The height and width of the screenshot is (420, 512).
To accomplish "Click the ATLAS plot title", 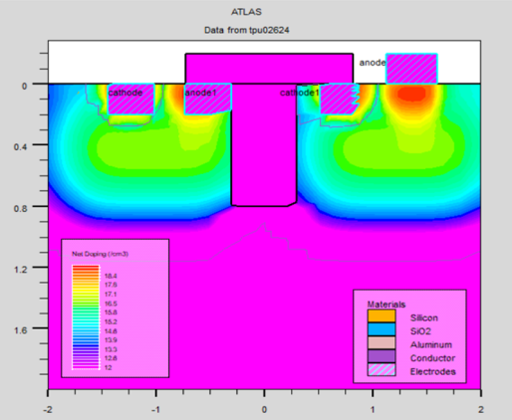I will 246,12.
